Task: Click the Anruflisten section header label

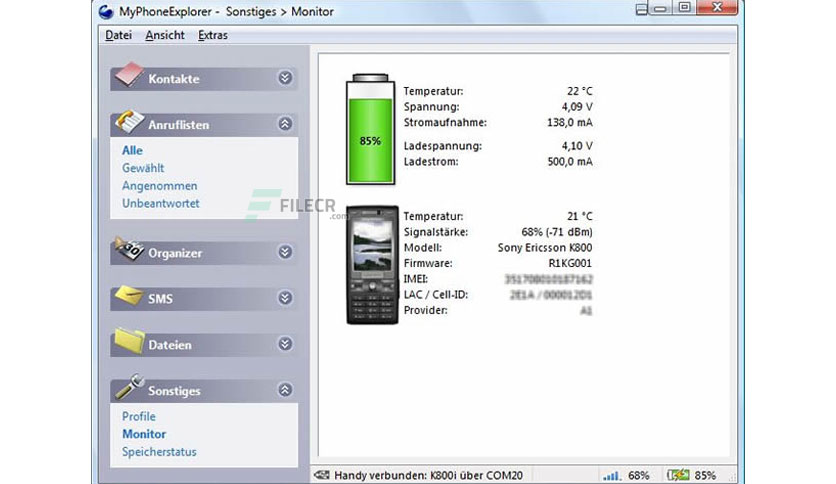Action: coord(179,125)
